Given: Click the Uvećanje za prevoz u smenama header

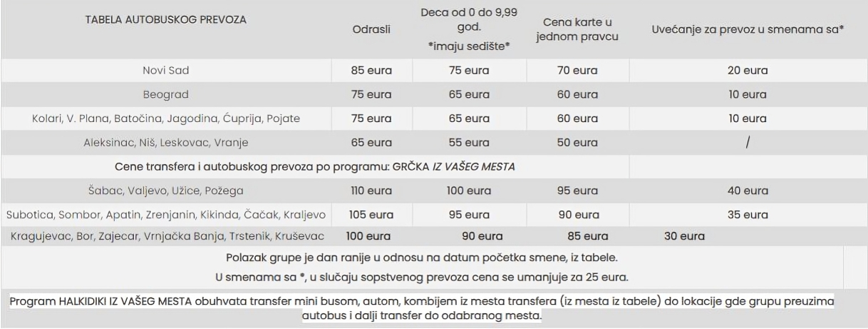Looking at the screenshot, I should pos(748,31).
